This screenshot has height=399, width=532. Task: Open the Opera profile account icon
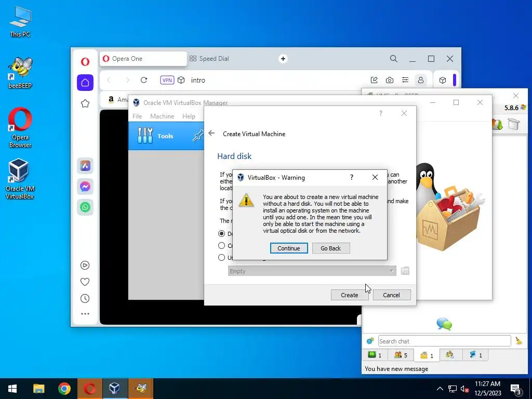421,80
